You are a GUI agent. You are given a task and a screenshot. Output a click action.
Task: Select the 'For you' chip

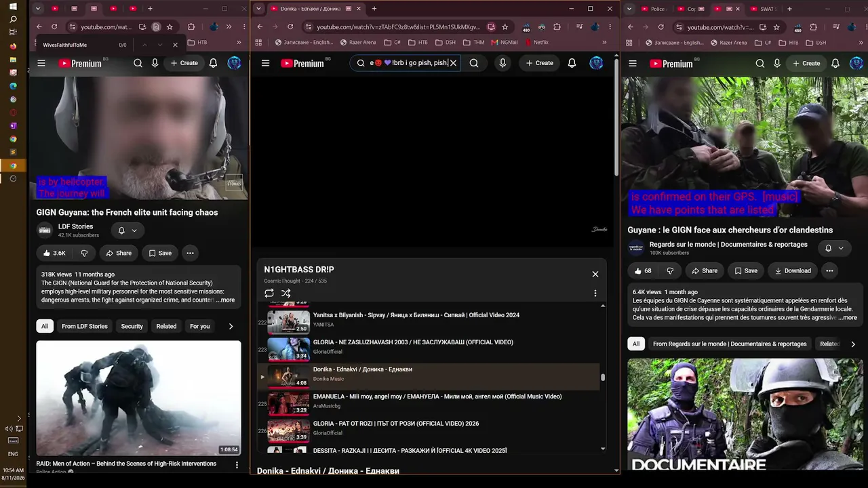click(x=199, y=326)
